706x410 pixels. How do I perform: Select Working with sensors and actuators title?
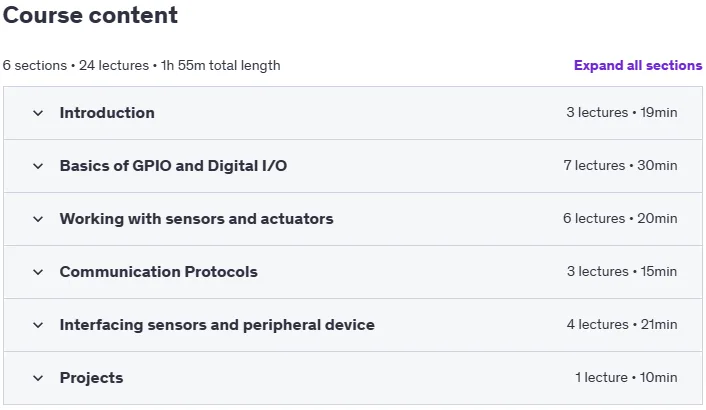[197, 219]
